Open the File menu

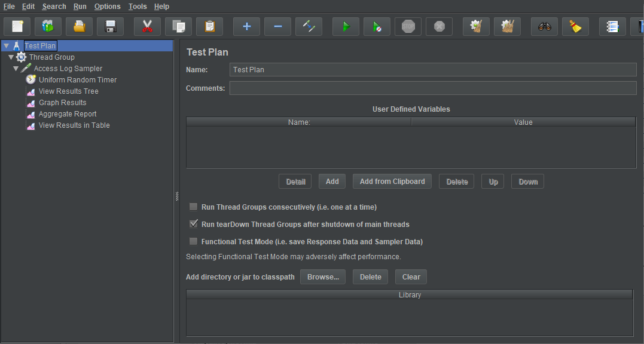tap(9, 7)
